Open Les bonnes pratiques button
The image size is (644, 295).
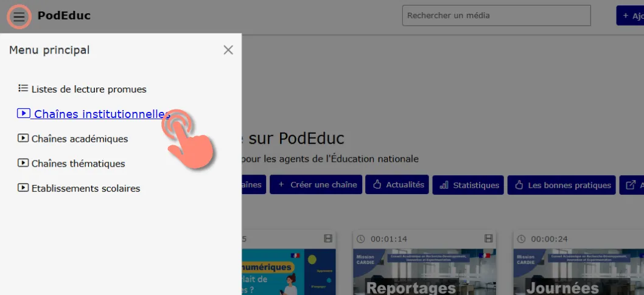pyautogui.click(x=561, y=185)
